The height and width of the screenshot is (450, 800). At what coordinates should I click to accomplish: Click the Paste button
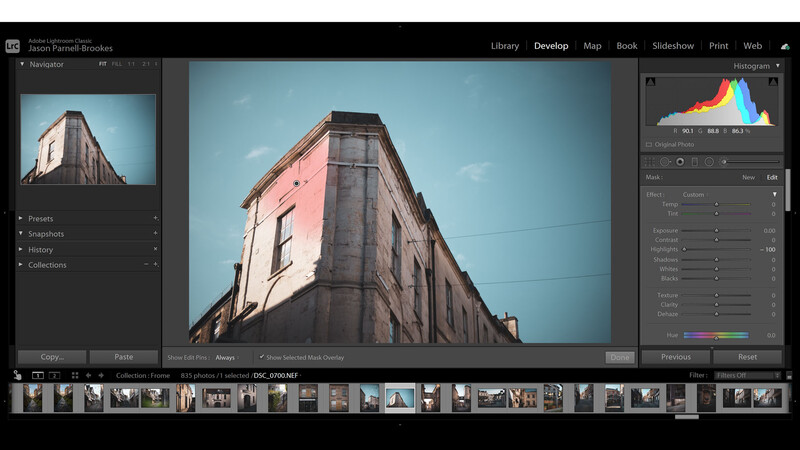[x=123, y=357]
